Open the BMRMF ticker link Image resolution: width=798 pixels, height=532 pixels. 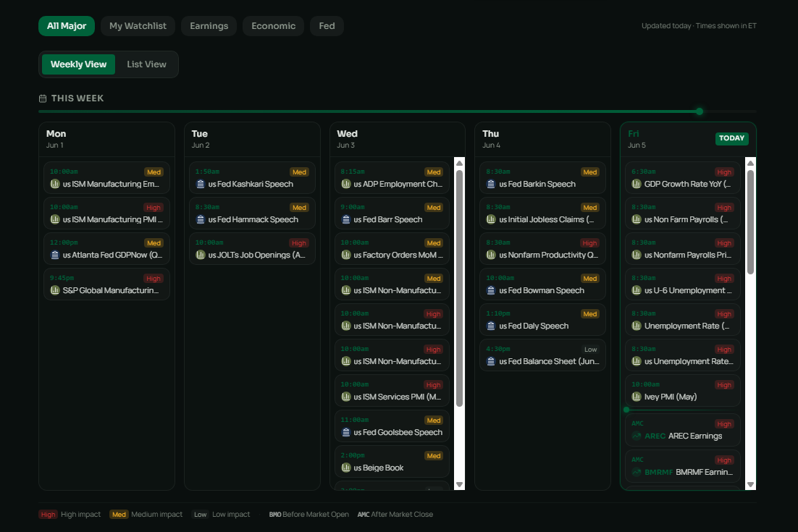[658, 473]
